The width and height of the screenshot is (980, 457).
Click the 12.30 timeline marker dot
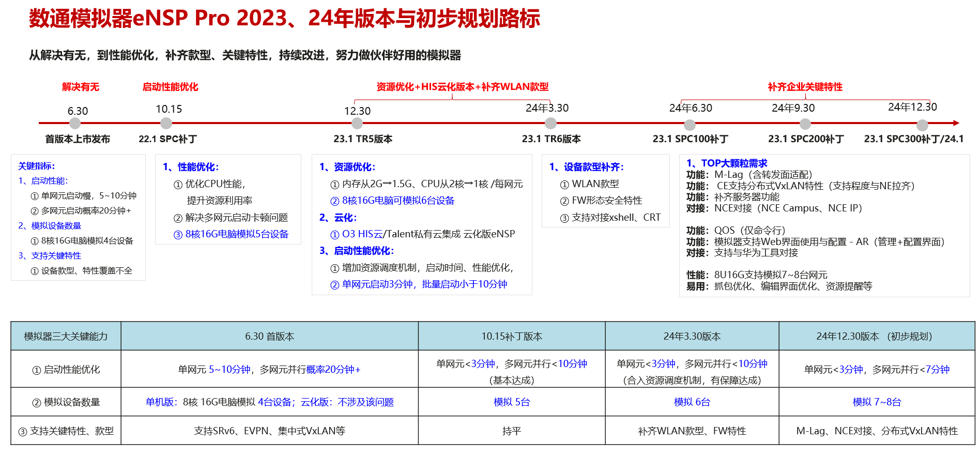tap(357, 123)
